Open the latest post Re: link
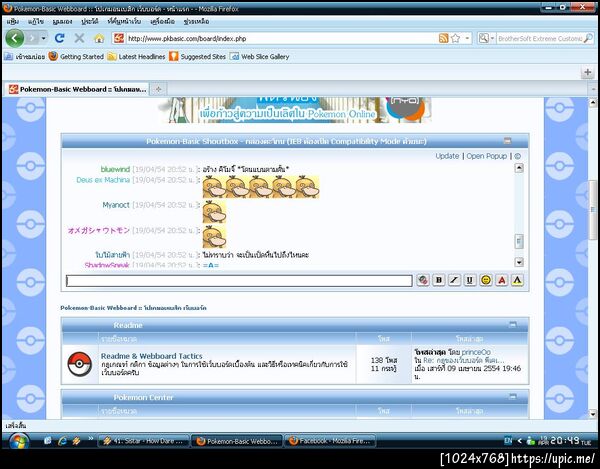The height and width of the screenshot is (469, 600). pos(464,360)
